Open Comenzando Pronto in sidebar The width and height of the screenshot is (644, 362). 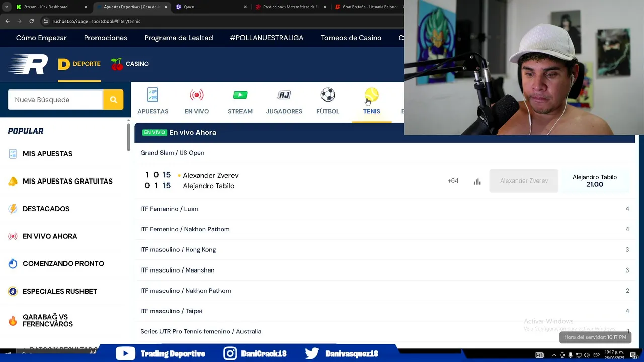pos(63,264)
